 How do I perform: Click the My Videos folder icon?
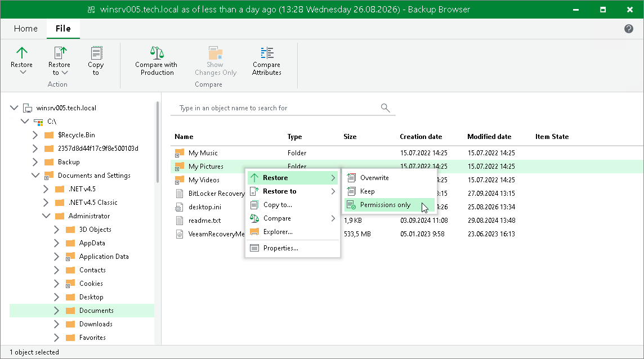pyautogui.click(x=180, y=180)
